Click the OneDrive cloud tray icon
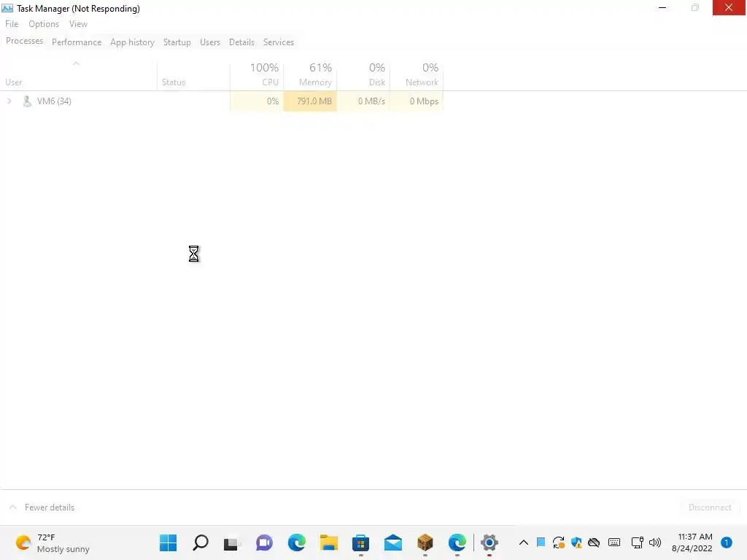Viewport: 747px width, 560px height. point(594,542)
